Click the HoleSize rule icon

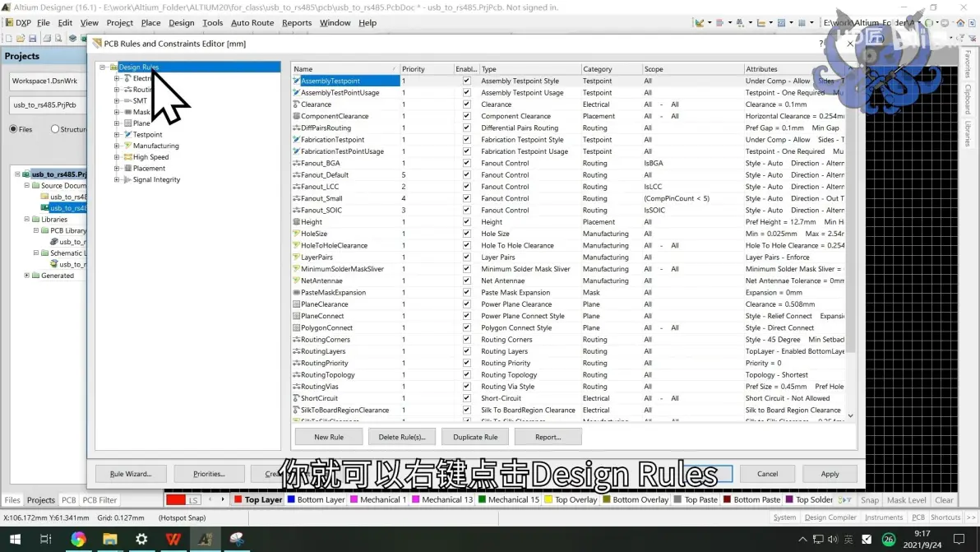297,234
